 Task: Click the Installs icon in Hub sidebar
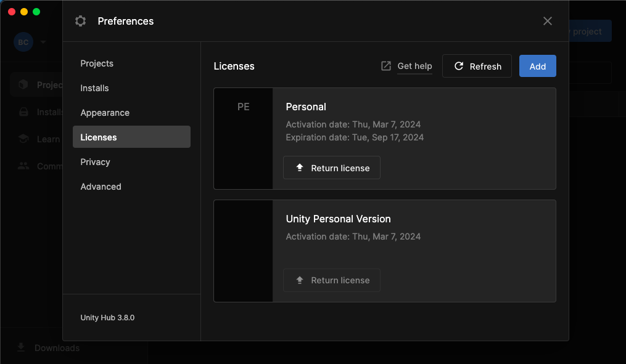pos(23,112)
